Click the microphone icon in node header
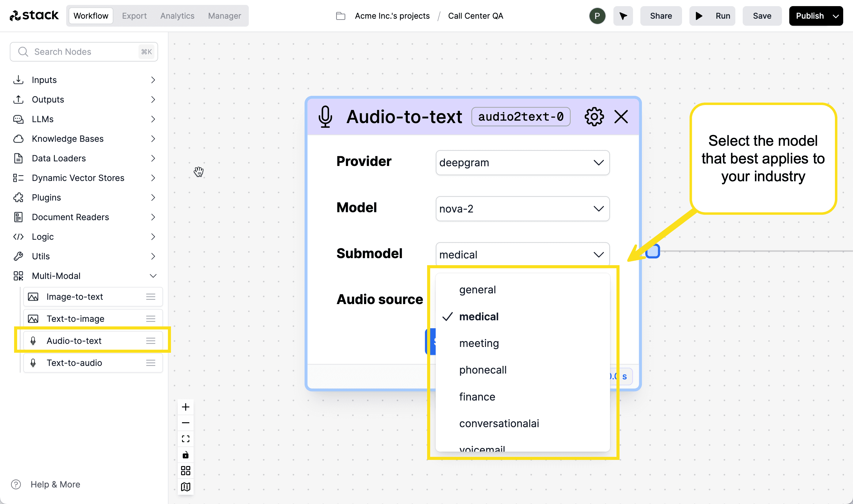 pyautogui.click(x=325, y=117)
